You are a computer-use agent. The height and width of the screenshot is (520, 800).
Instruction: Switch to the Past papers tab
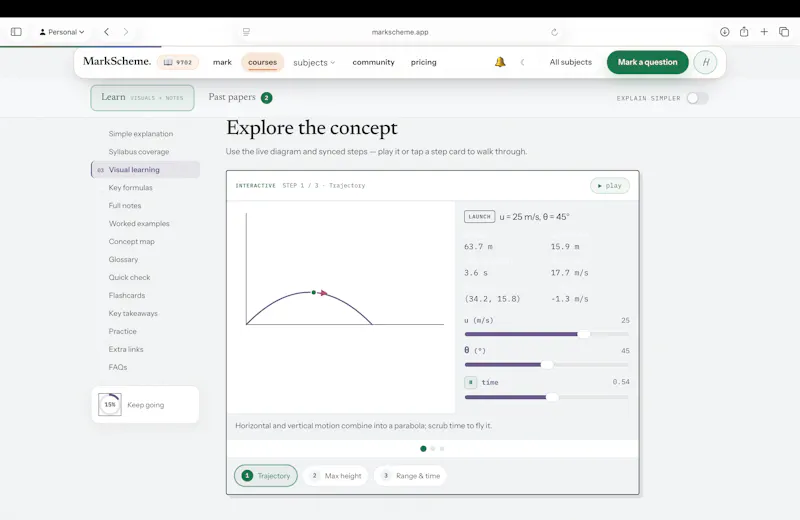(x=240, y=97)
